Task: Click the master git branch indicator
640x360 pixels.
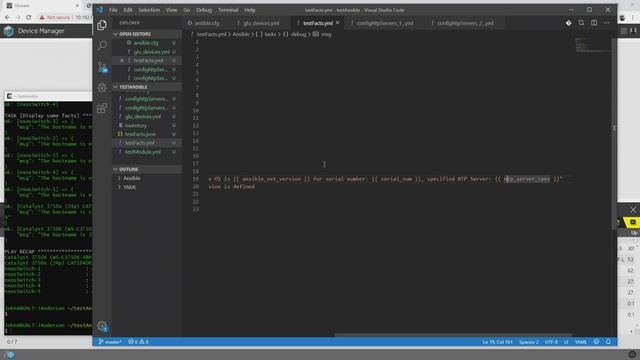Action: [110, 342]
